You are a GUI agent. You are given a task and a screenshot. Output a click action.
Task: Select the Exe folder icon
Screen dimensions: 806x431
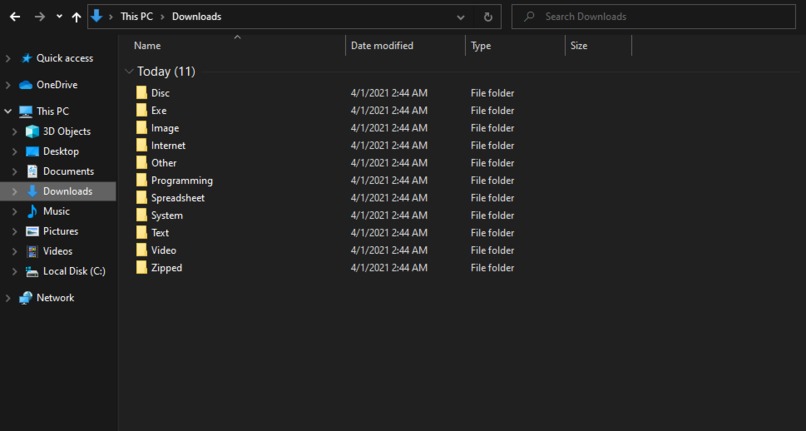[x=141, y=110]
